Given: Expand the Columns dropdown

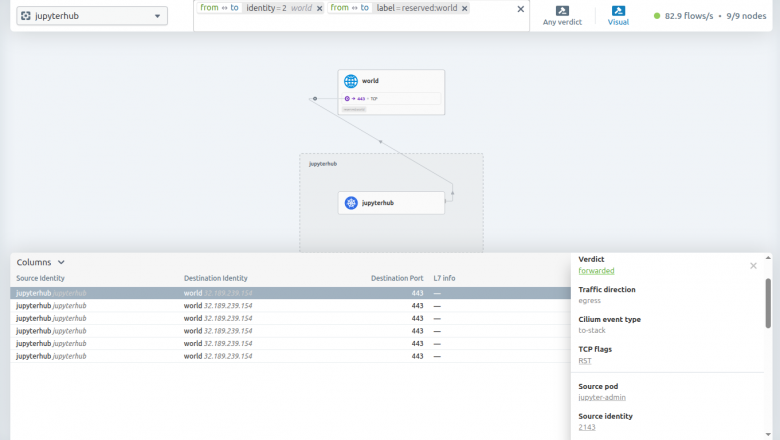Looking at the screenshot, I should 40,262.
